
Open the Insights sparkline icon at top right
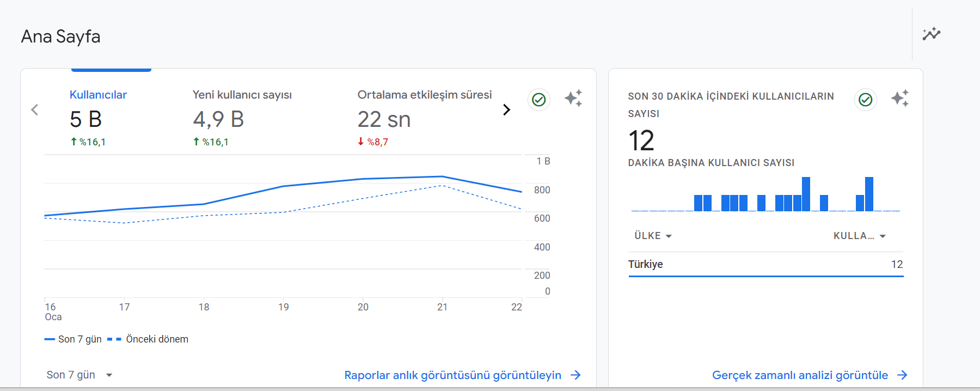[x=932, y=34]
